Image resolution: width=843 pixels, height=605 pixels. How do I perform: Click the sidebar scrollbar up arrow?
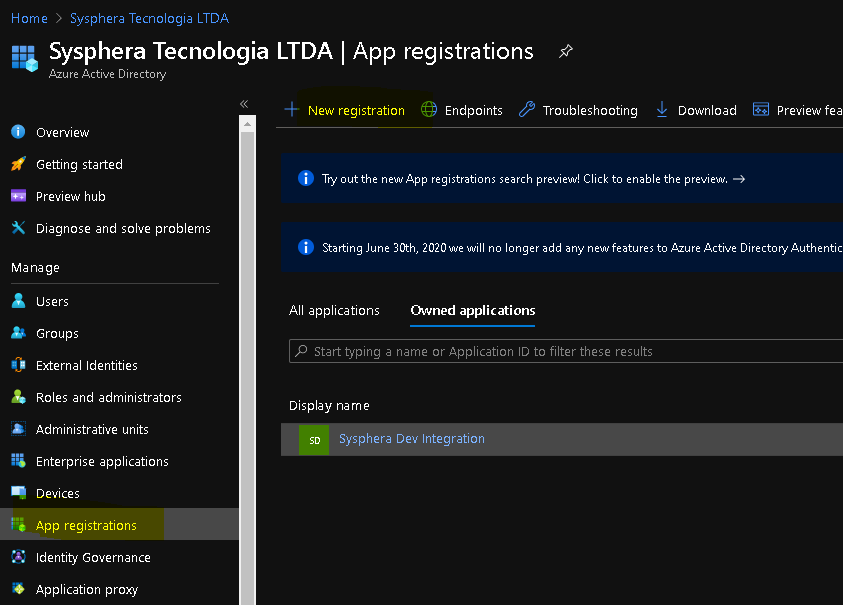pos(247,124)
